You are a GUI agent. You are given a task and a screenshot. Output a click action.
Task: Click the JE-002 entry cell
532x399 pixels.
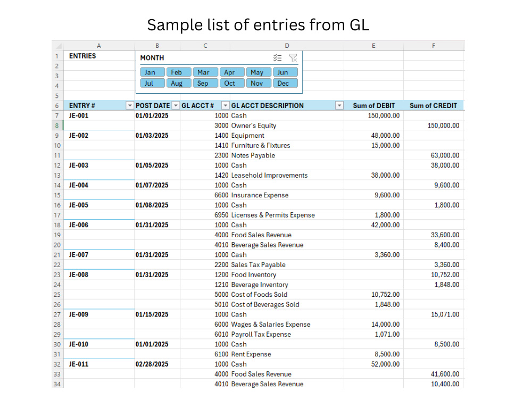[x=99, y=135]
